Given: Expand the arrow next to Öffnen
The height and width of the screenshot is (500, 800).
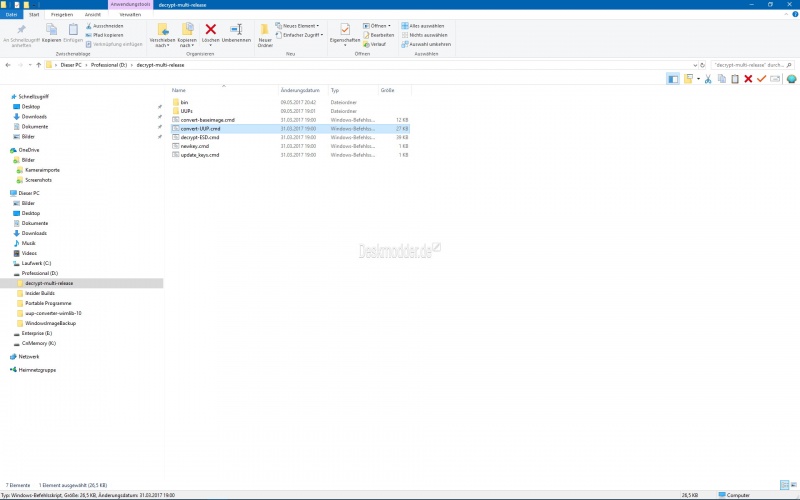Looking at the screenshot, I should pyautogui.click(x=389, y=26).
